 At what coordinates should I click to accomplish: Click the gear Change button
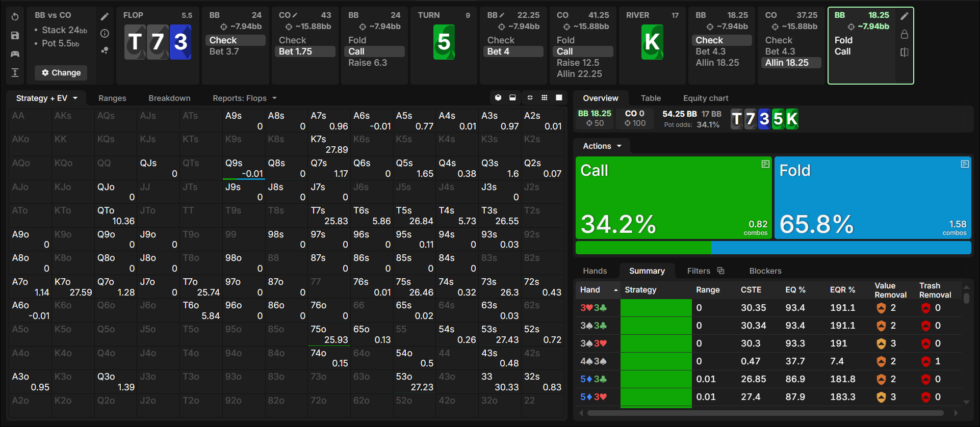pyautogui.click(x=61, y=73)
